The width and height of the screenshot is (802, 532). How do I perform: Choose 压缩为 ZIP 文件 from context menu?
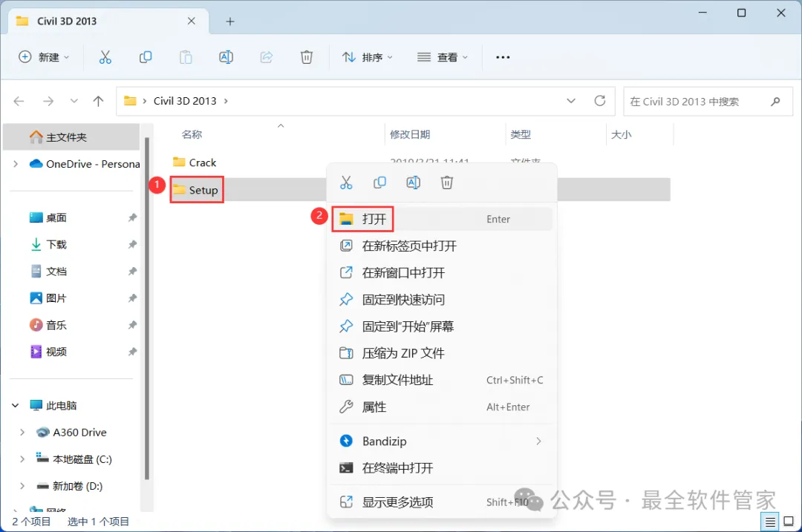coord(442,353)
